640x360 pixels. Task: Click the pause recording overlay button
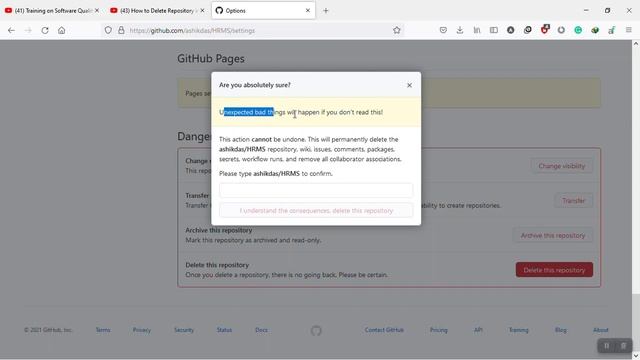[x=607, y=346]
